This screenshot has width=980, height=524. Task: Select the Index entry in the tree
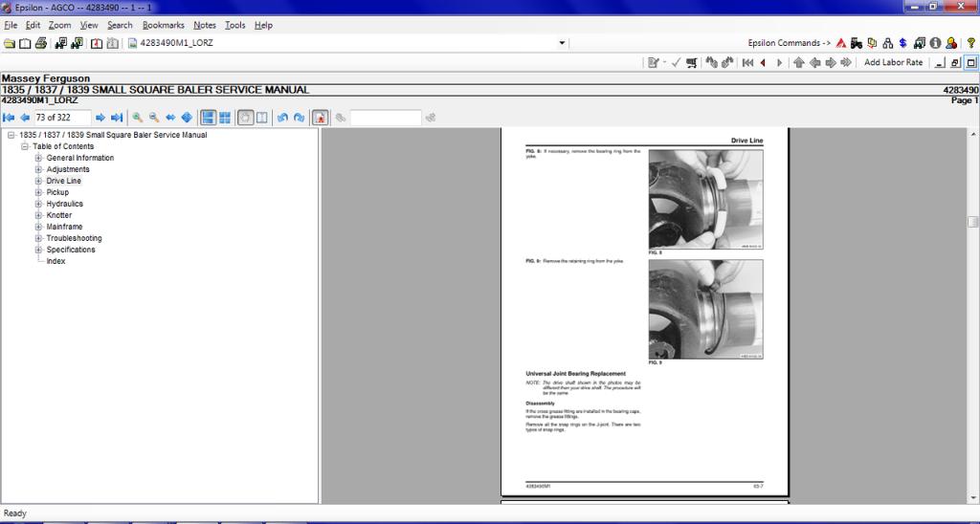56,261
